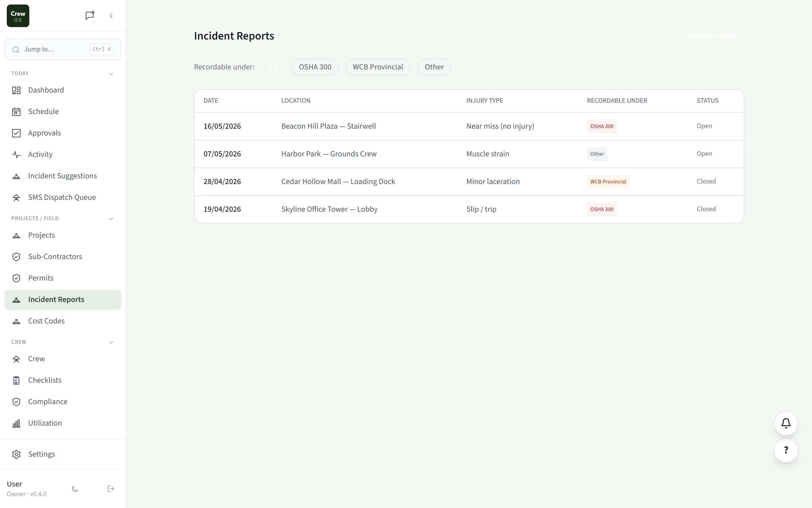
Task: Open Approvals checkbox icon
Action: (x=16, y=133)
